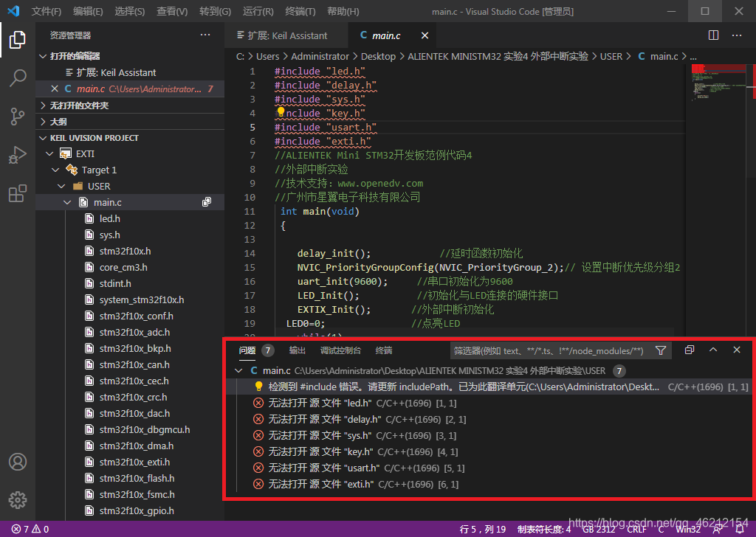Click 行 5, 列 19 in status bar
This screenshot has width=756, height=537.
click(x=482, y=529)
